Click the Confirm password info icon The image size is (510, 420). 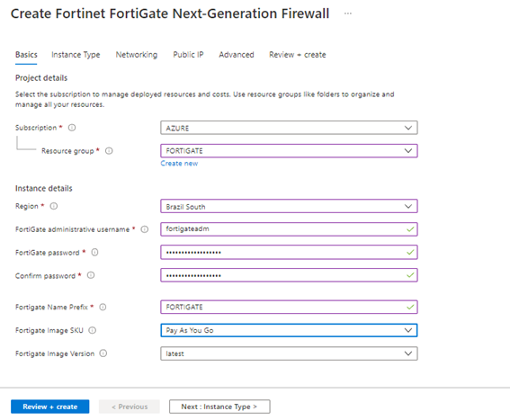tap(91, 275)
